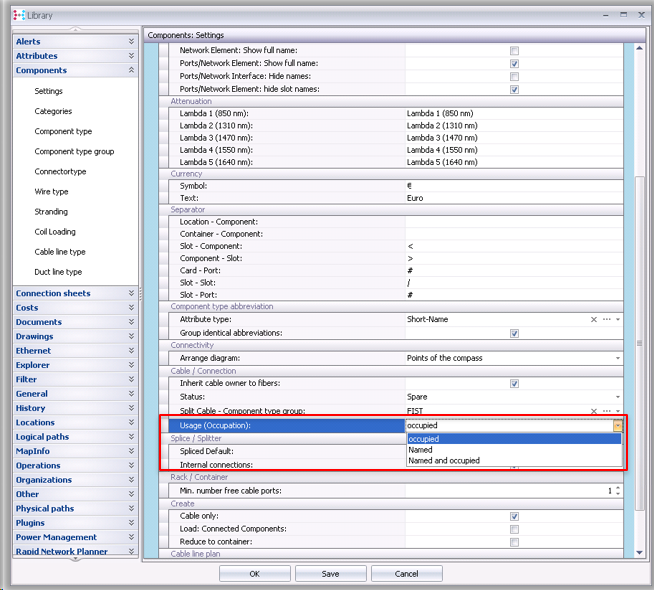This screenshot has height=590, width=654.
Task: Open the Power Management section
Action: [x=75, y=537]
